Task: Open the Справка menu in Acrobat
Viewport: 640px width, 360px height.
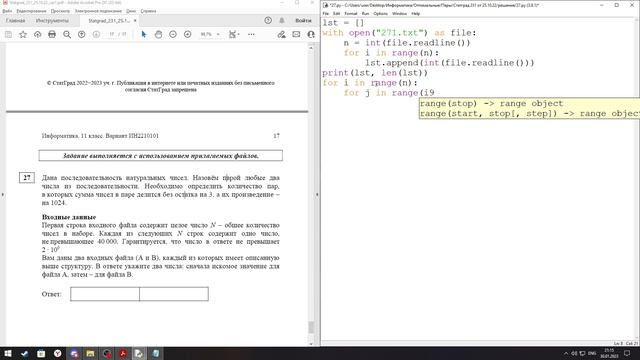Action: pyautogui.click(x=148, y=11)
